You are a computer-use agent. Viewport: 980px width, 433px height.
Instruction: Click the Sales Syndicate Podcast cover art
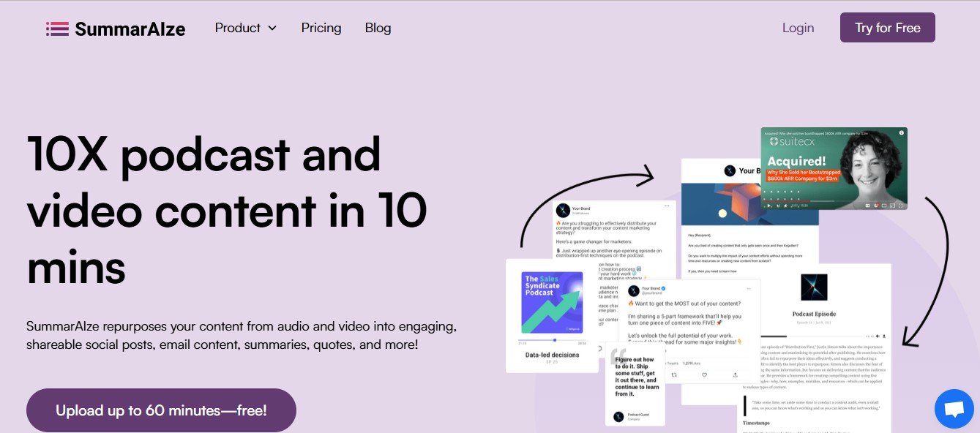pyautogui.click(x=552, y=302)
